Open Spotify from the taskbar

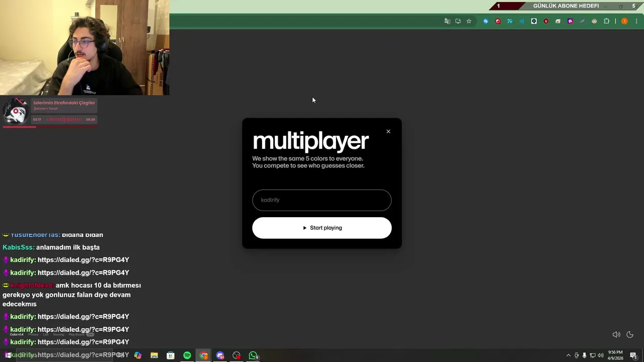pos(187,355)
